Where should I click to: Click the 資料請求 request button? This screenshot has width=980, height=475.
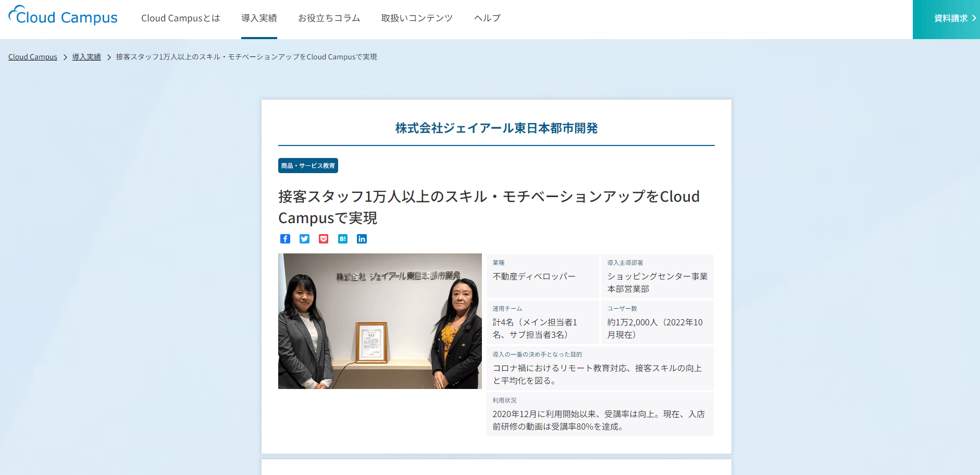point(946,19)
